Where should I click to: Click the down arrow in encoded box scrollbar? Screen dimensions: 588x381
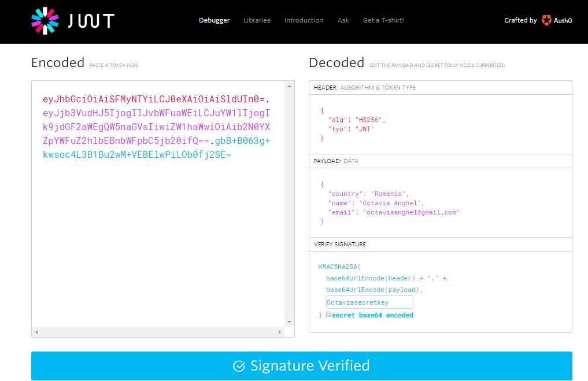tap(289, 322)
